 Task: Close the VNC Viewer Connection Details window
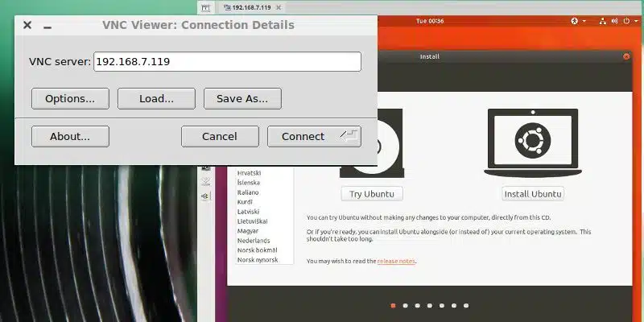[x=27, y=25]
